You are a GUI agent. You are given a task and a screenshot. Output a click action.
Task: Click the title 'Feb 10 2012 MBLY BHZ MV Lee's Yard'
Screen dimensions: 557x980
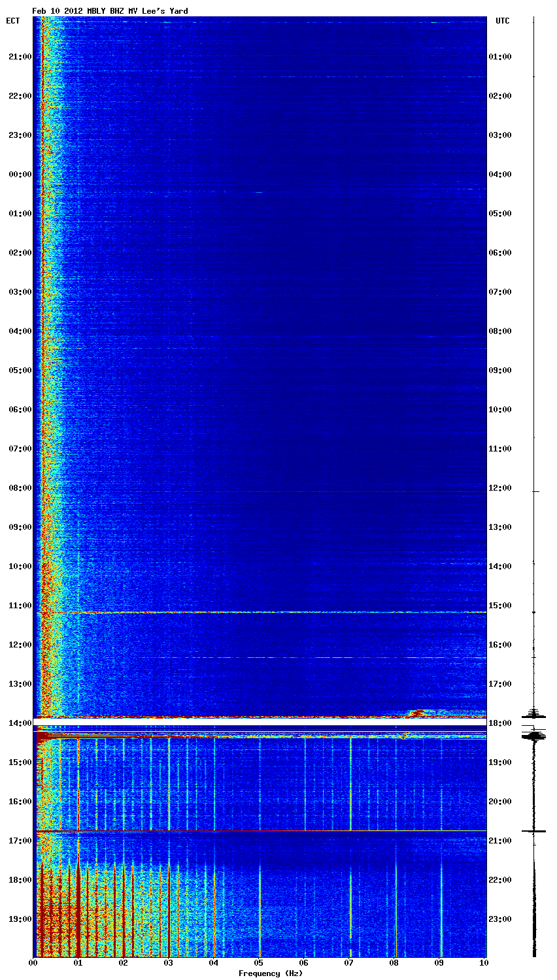tap(110, 11)
